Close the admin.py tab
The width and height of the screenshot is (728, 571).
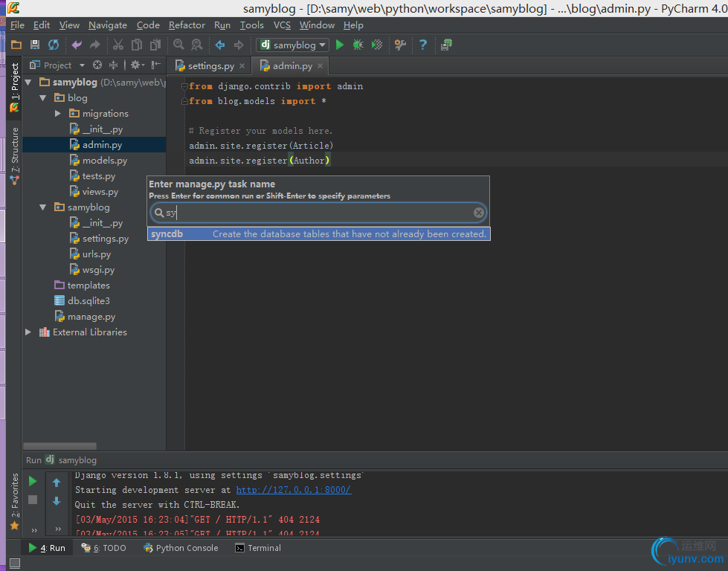320,66
